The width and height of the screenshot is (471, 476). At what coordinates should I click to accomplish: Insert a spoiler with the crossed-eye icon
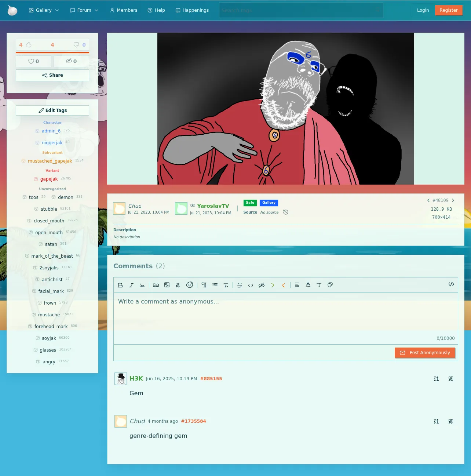pos(262,285)
